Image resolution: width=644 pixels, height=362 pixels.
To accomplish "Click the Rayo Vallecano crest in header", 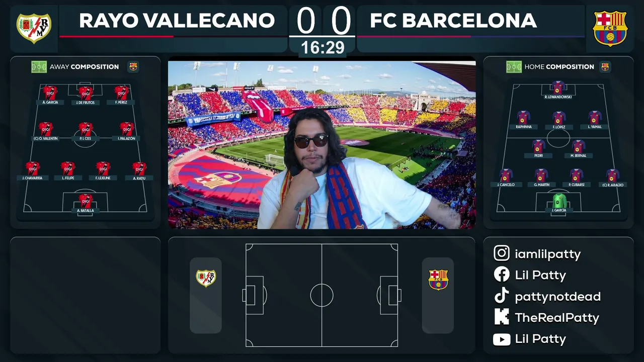I will [34, 28].
